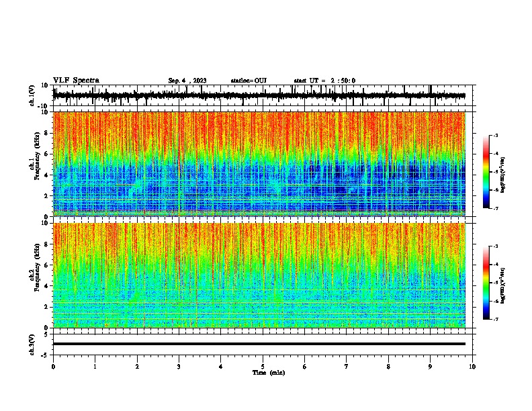Click the "VLF Spectra" title text

coord(76,81)
